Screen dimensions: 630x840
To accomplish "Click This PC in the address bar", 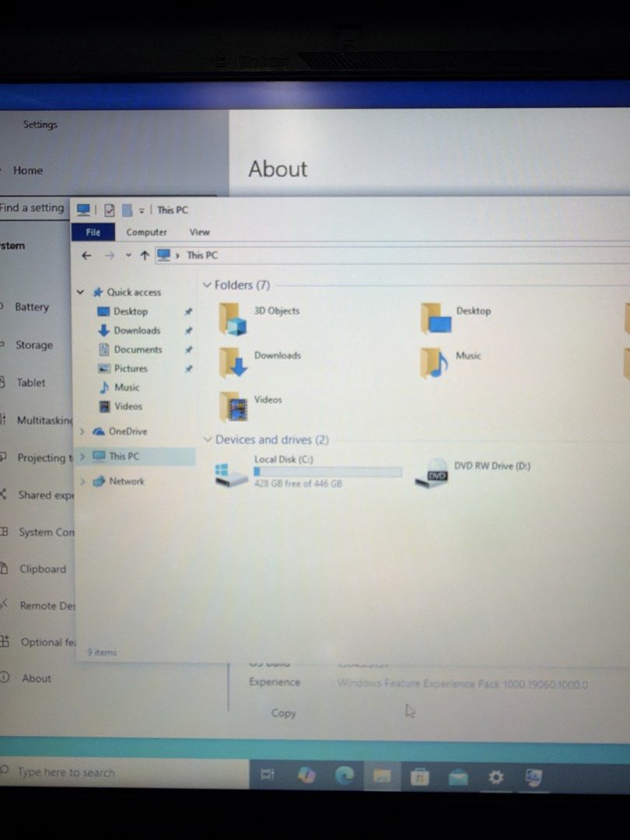I will [x=202, y=256].
